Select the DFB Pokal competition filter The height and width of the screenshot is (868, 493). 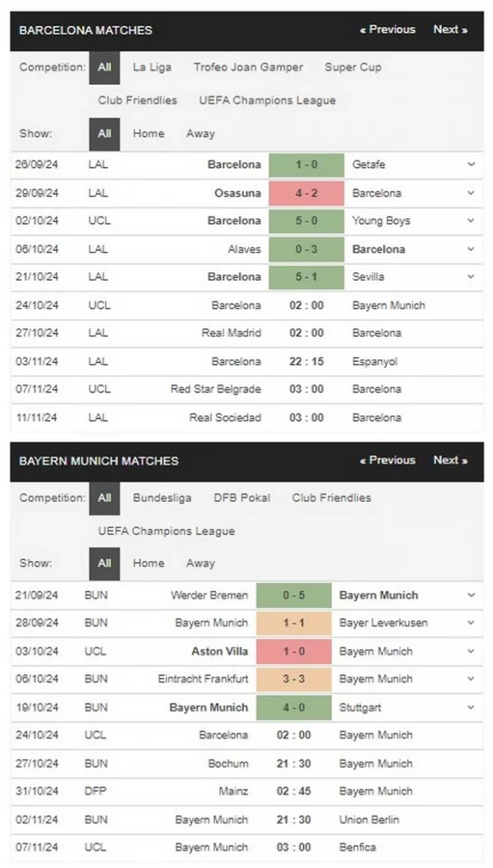[241, 498]
